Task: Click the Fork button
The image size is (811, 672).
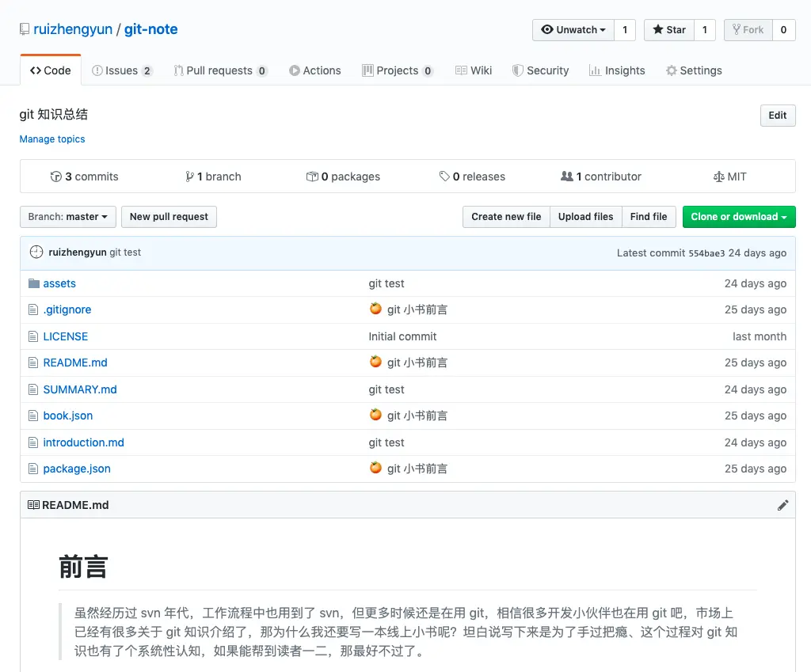Action: tap(748, 30)
